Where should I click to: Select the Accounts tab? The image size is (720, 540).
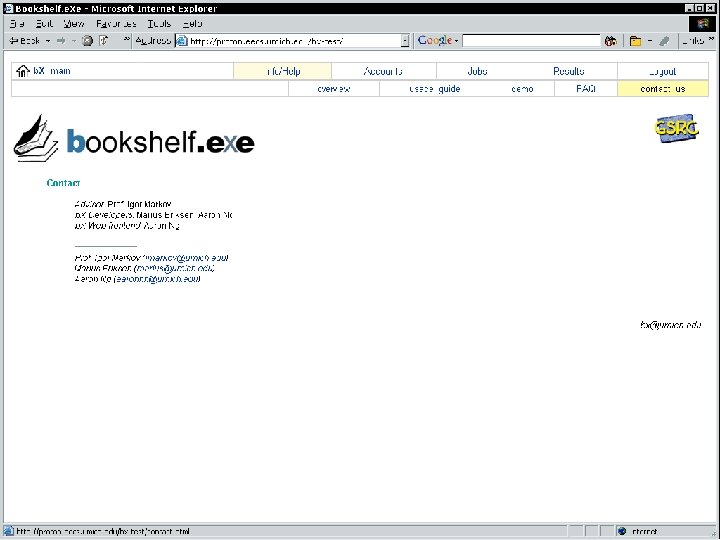[383, 71]
